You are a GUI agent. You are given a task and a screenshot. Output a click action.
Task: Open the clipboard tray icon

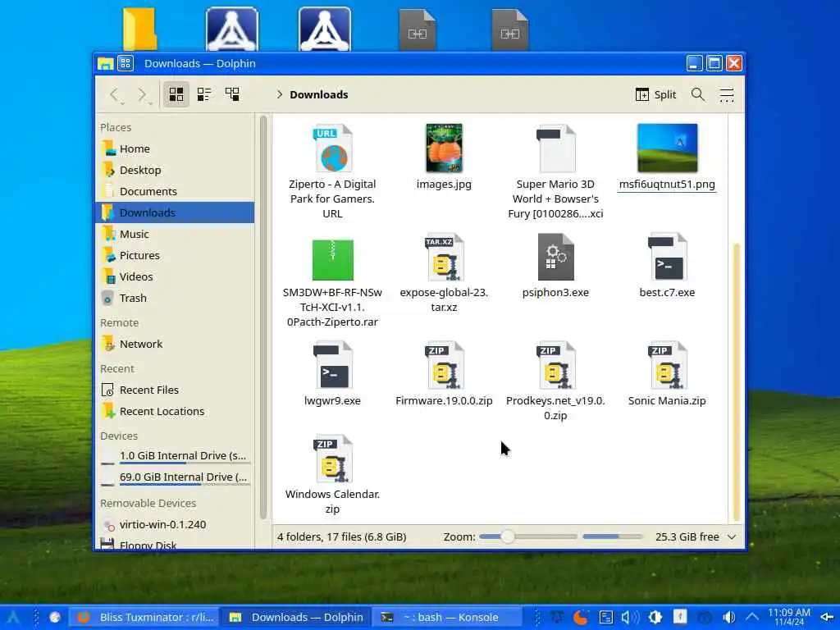pos(606,618)
